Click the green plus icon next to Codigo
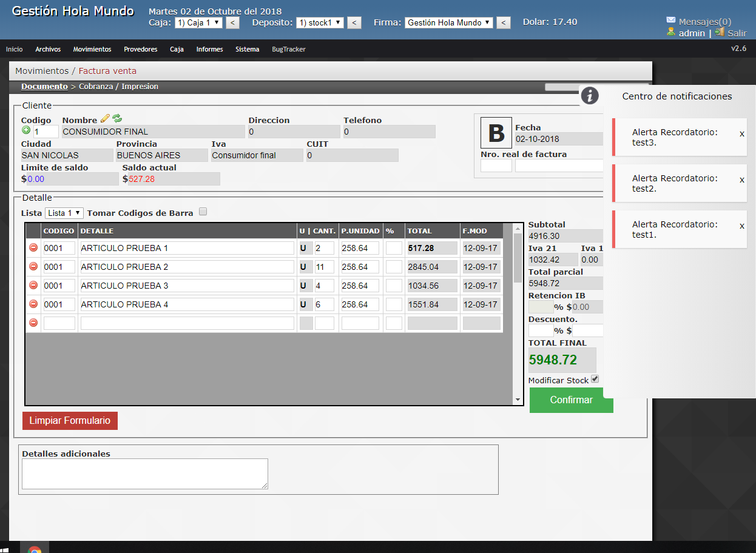 click(26, 130)
